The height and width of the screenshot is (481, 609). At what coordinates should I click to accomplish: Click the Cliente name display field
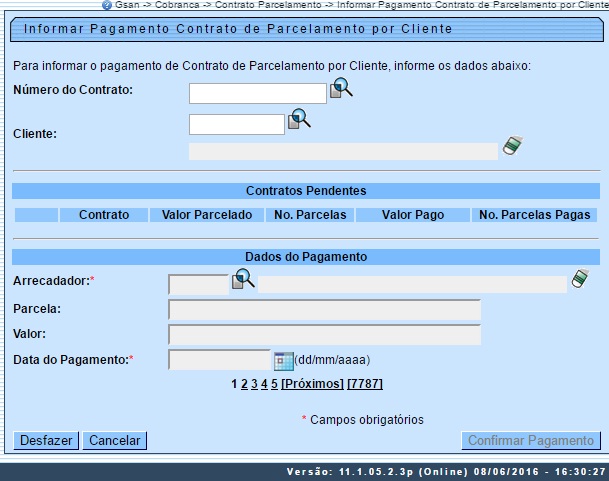point(343,152)
